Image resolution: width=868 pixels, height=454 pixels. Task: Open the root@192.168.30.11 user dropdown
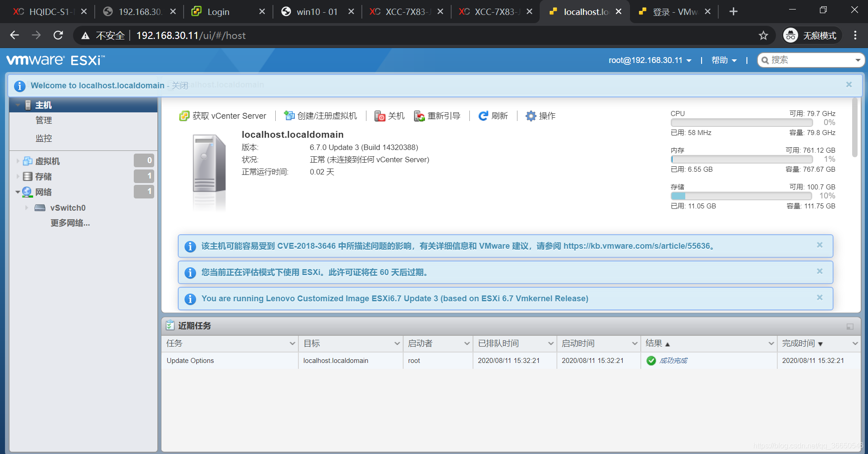pos(650,60)
